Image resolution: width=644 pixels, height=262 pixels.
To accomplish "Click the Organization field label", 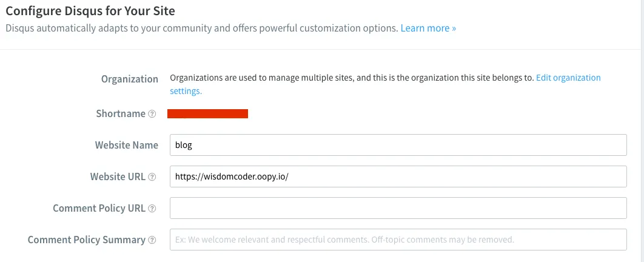I will [x=130, y=79].
